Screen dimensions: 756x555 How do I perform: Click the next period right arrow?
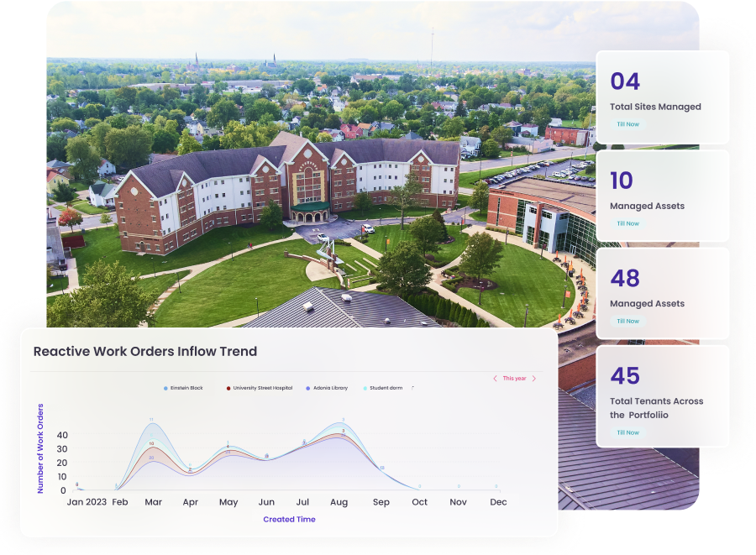pos(534,379)
